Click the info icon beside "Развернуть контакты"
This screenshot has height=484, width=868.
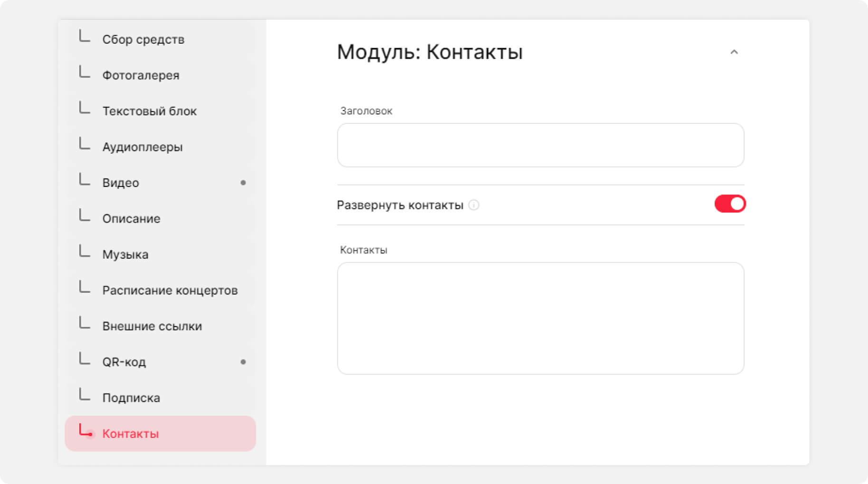(x=473, y=205)
